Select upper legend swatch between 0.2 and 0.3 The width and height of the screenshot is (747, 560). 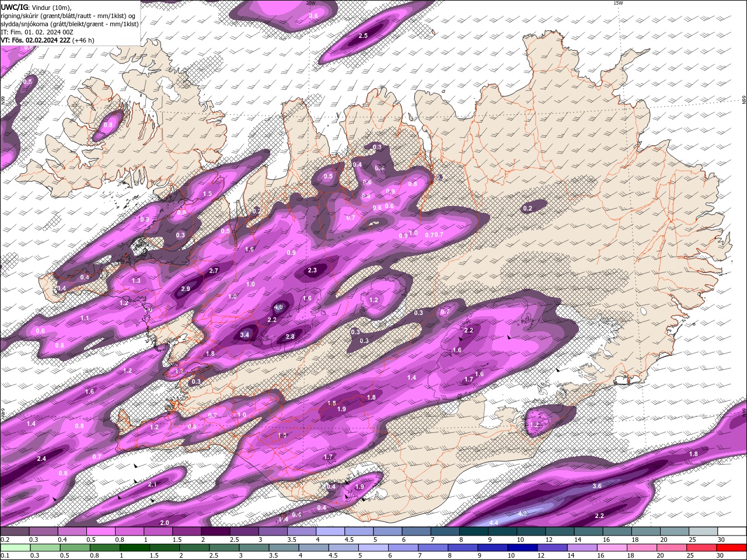tap(15, 531)
